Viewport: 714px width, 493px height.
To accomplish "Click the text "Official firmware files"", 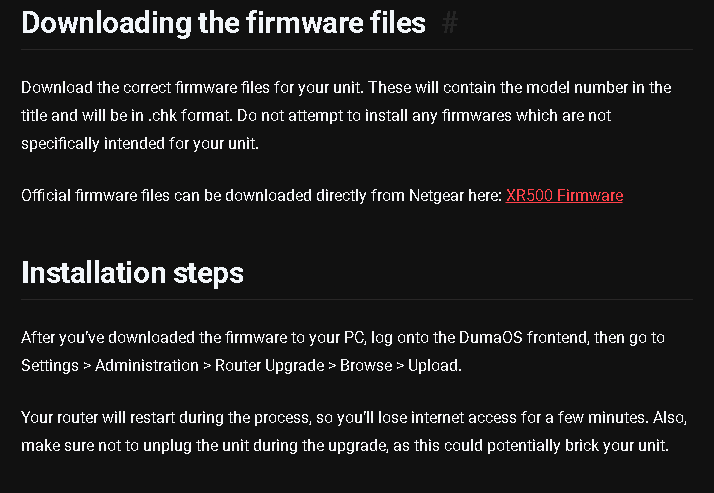I will point(98,195).
